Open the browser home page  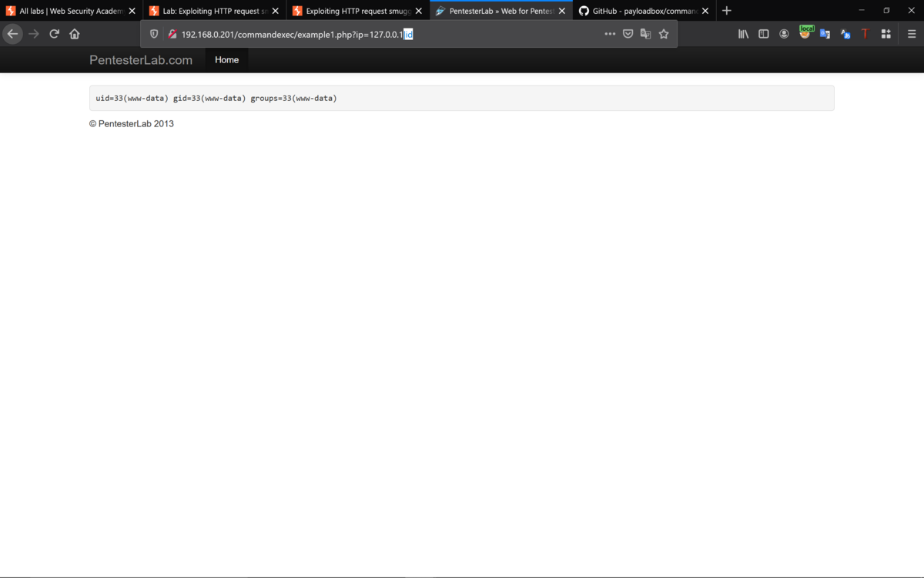click(x=75, y=34)
